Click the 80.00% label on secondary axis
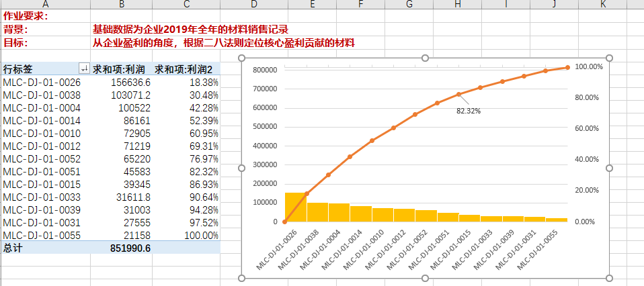The image size is (644, 286). [586, 97]
